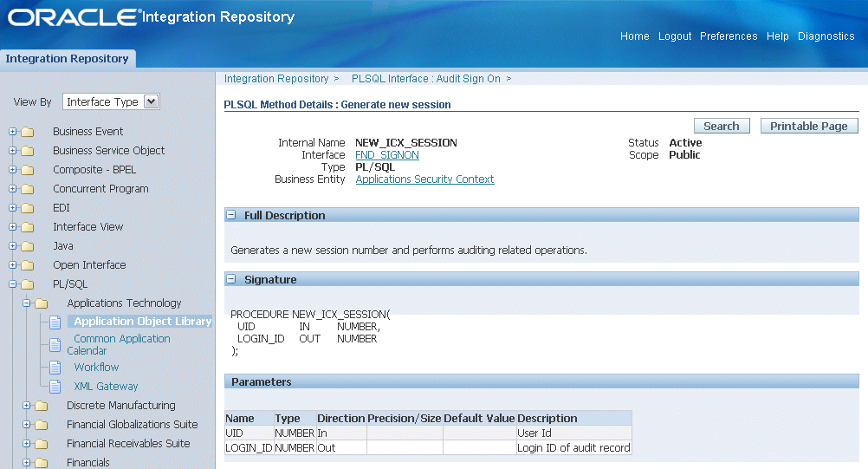Screen dimensions: 868x469
Task: Click the XML Gateway document icon
Action: tap(55, 387)
